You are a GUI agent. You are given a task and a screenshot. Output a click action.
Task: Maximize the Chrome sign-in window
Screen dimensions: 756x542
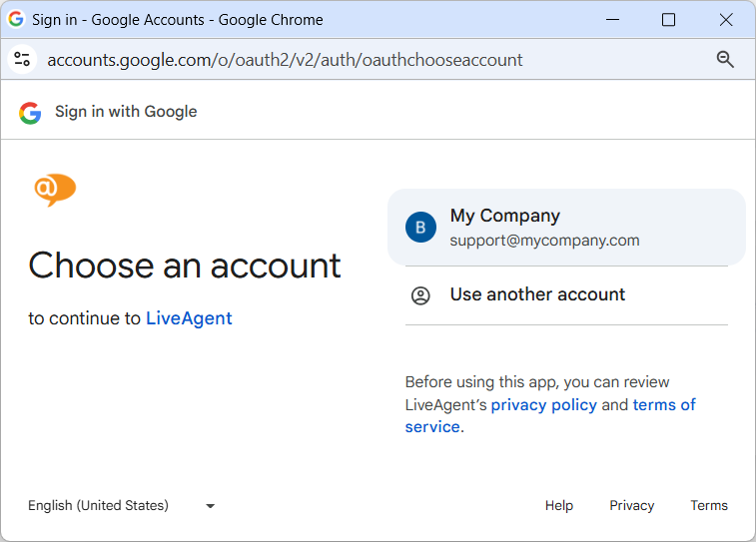point(668,20)
